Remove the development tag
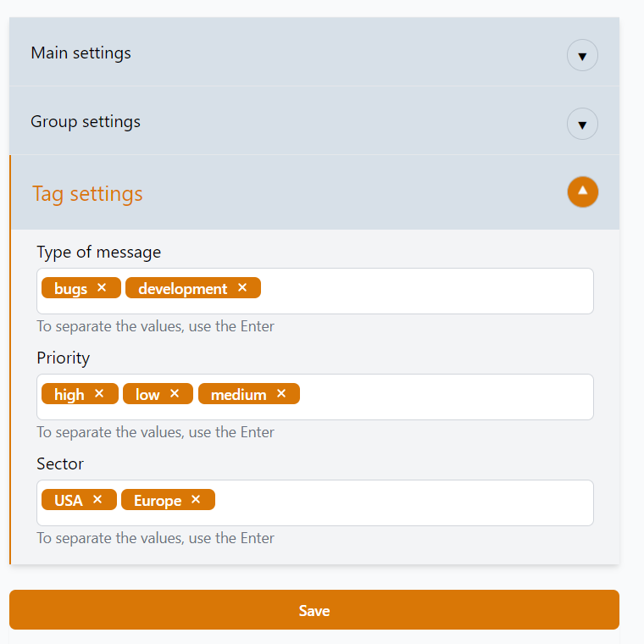Viewport: 644px width, 644px height. (242, 288)
